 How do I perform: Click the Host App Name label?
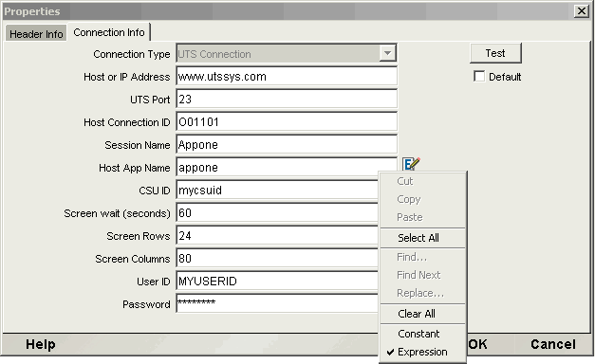point(135,168)
